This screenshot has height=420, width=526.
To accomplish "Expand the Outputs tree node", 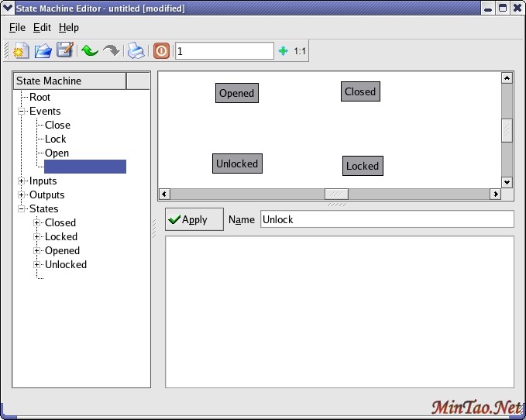I will point(22,195).
